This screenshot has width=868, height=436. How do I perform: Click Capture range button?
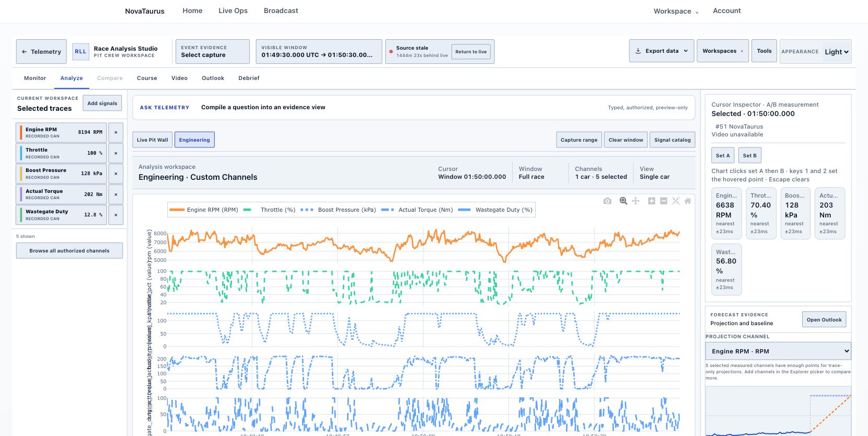tap(579, 140)
